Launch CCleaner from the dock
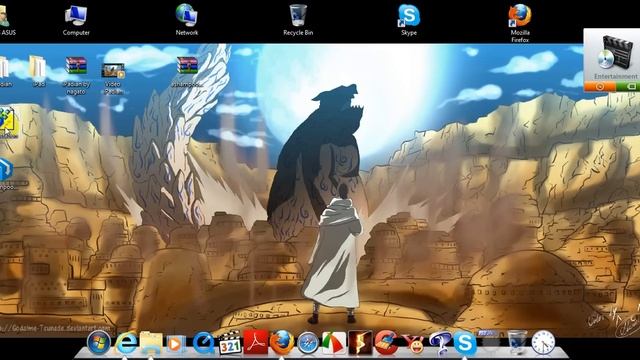The image size is (640, 360). click(x=386, y=342)
